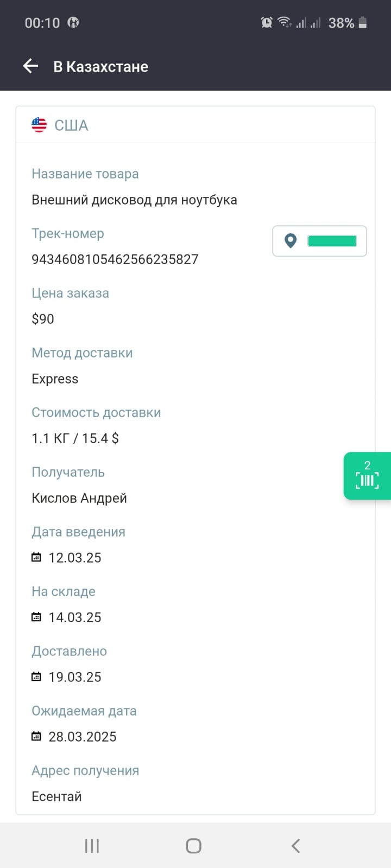Tap calendar icon beside date 14.03.25
Viewport: 391px width, 868px height.
point(36,617)
